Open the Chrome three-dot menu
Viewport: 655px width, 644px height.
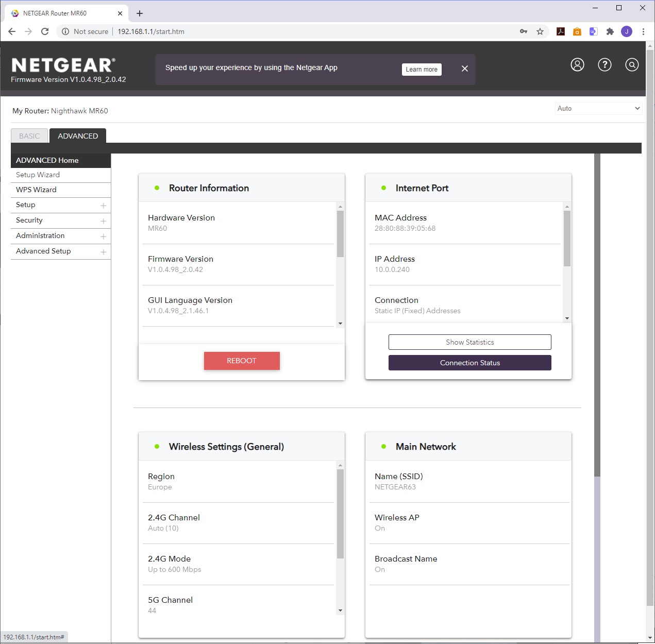[x=643, y=31]
